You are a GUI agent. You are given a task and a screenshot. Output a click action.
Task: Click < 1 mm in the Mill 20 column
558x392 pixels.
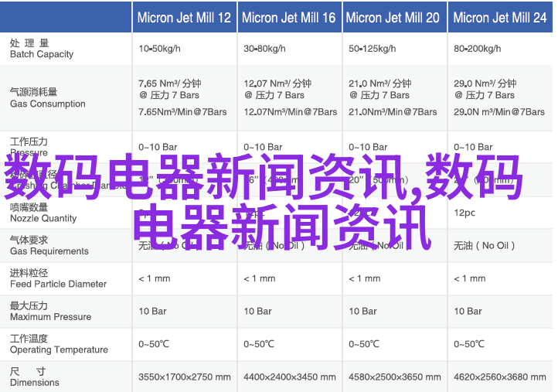[365, 279]
